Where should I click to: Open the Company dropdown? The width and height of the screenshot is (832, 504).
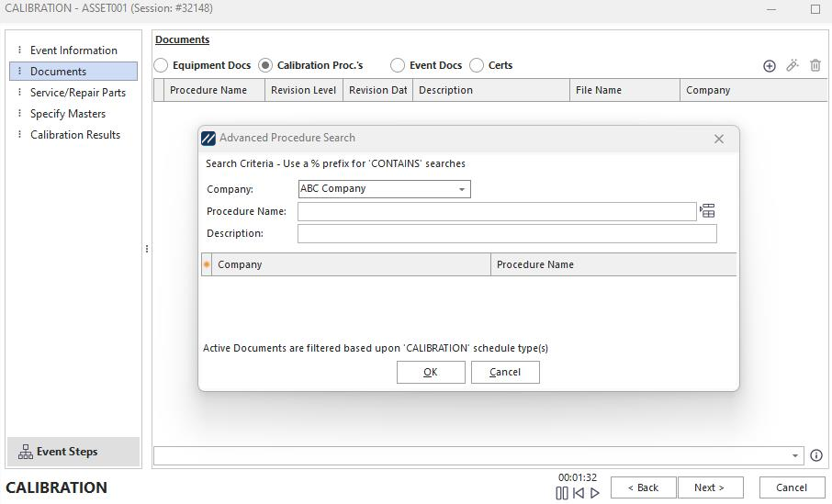pos(462,189)
